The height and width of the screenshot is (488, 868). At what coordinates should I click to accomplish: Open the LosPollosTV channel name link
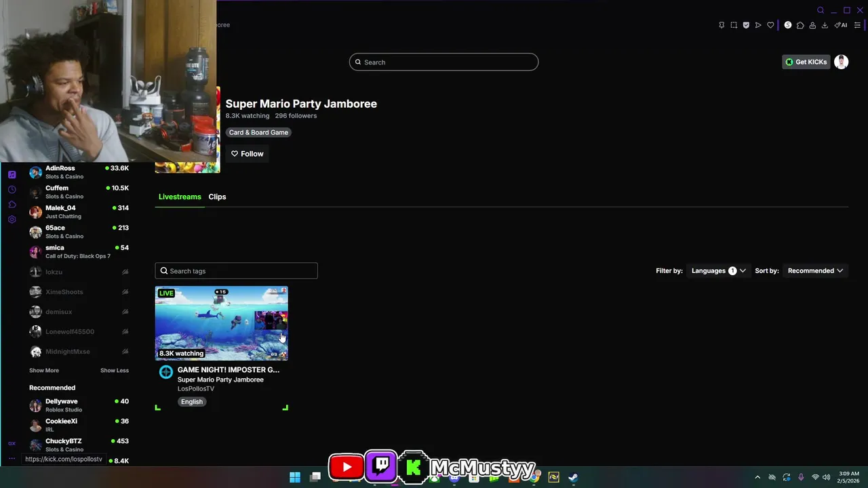(196, 388)
